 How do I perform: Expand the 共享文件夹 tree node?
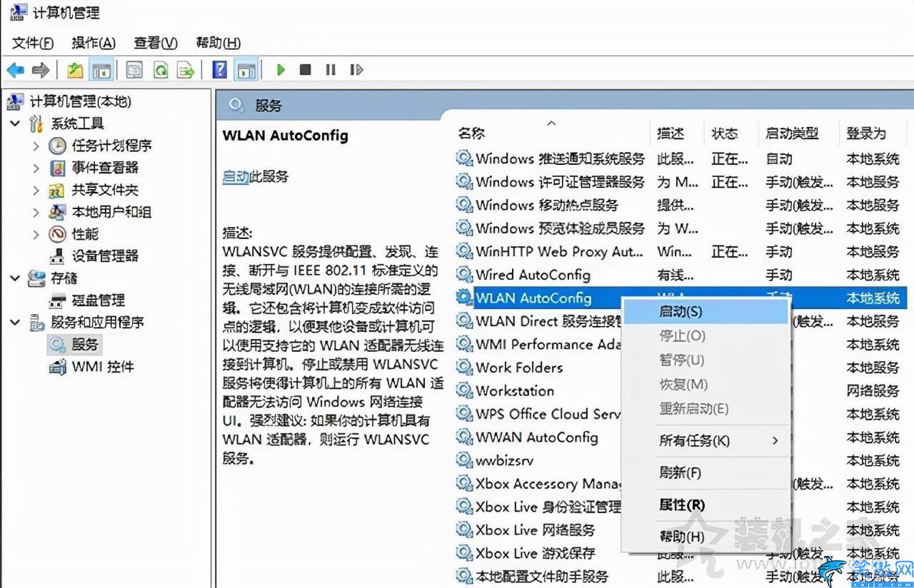click(x=36, y=191)
